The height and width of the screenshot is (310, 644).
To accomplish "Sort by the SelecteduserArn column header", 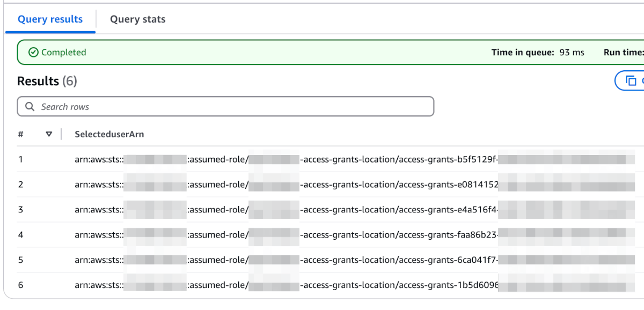I will click(109, 134).
